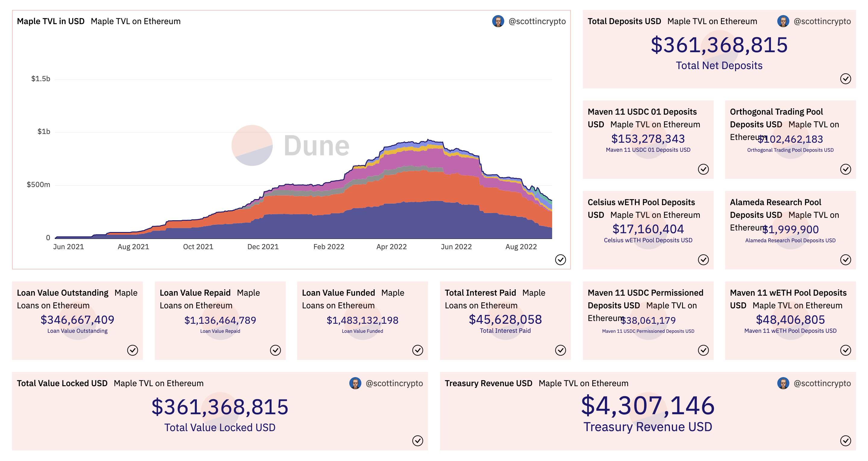Click checkmark on Treasury Revenue USD card

[845, 441]
